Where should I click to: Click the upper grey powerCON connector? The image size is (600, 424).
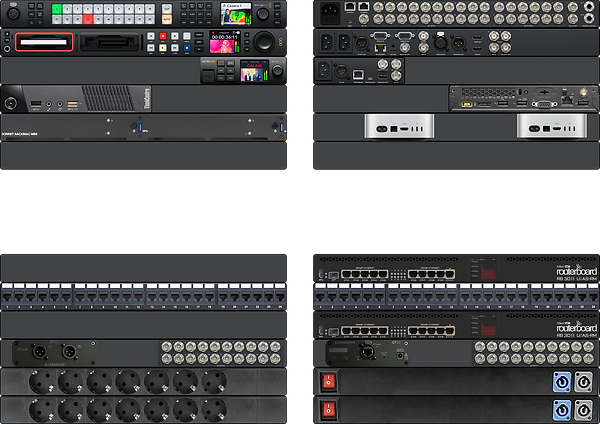coord(584,382)
